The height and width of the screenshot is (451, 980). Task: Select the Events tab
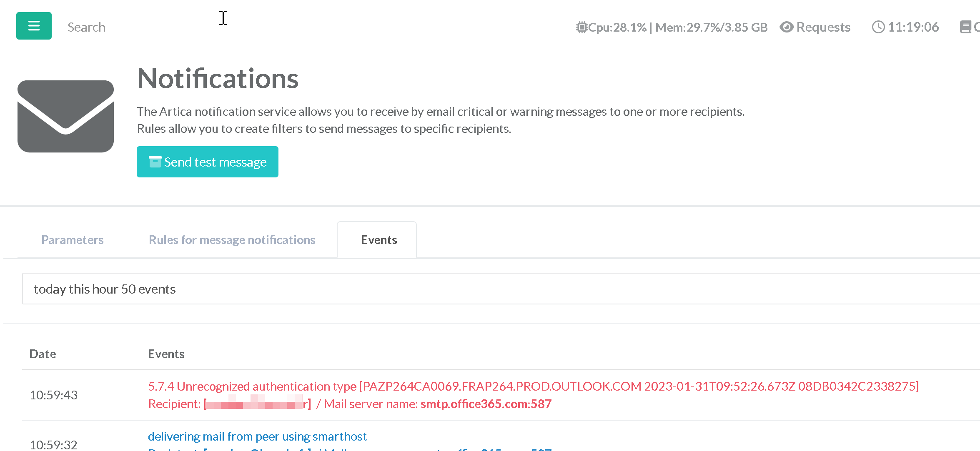coord(378,240)
